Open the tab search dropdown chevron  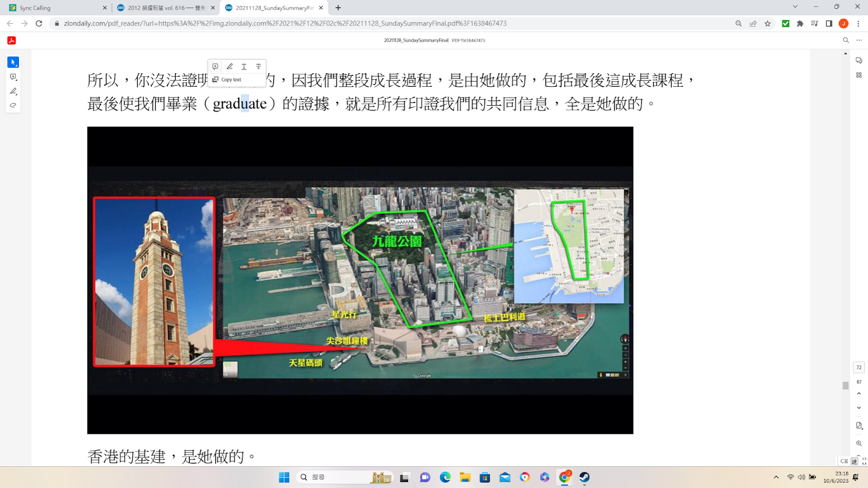pyautogui.click(x=795, y=7)
